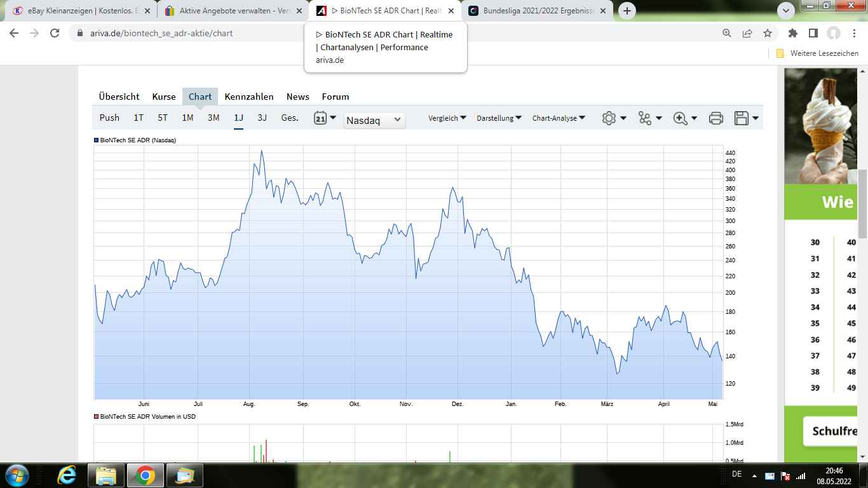Open Windows Explorer from the taskbar
The image size is (868, 488).
(106, 475)
